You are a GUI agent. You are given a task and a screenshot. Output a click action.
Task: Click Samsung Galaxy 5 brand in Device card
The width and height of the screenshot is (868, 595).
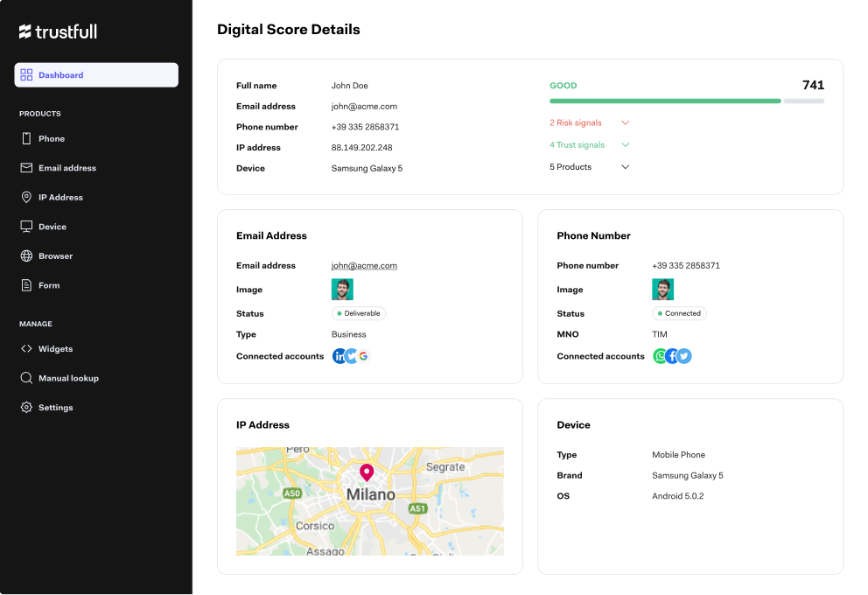tap(688, 475)
